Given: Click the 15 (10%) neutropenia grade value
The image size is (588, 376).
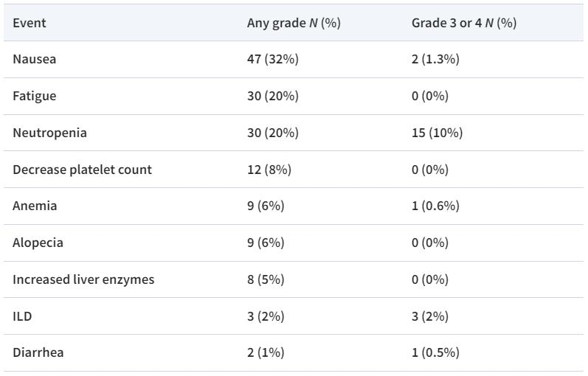Looking at the screenshot, I should 437,133.
